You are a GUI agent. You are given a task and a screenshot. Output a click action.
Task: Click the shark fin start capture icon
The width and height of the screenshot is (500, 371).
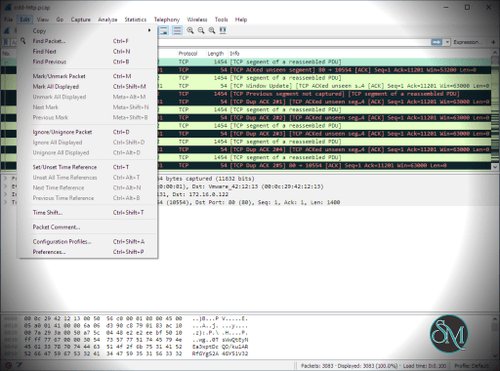pos(7,30)
